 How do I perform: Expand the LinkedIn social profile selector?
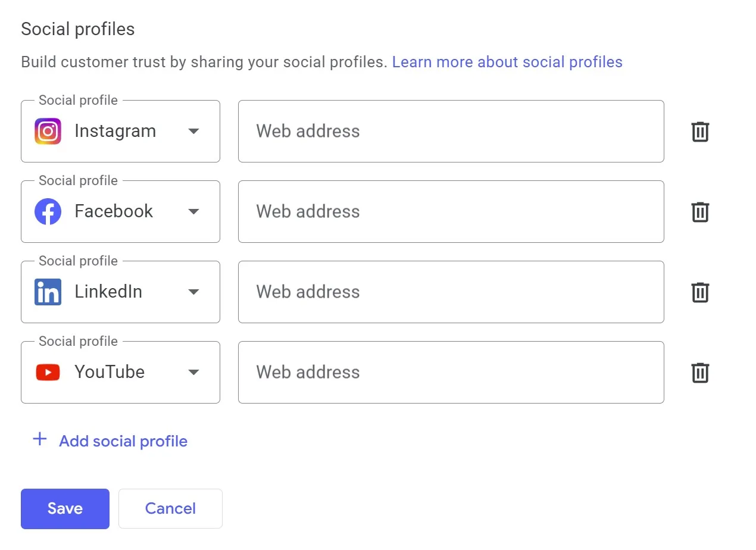(193, 292)
